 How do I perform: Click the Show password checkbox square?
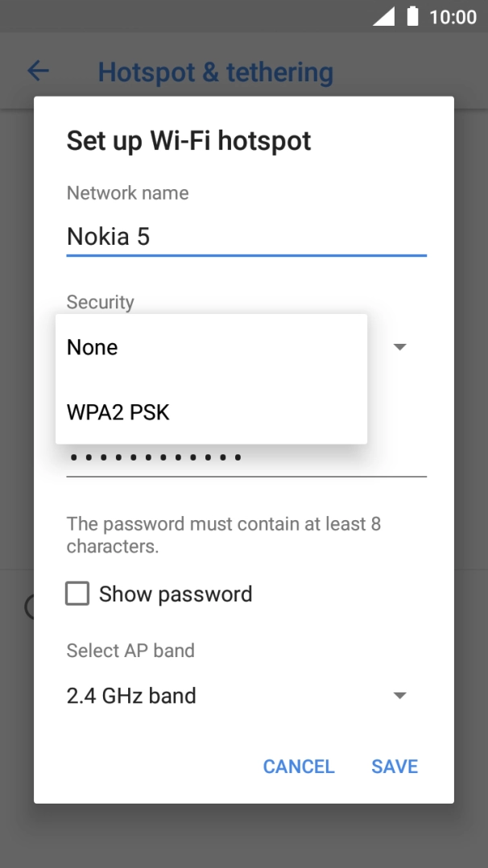(x=77, y=593)
